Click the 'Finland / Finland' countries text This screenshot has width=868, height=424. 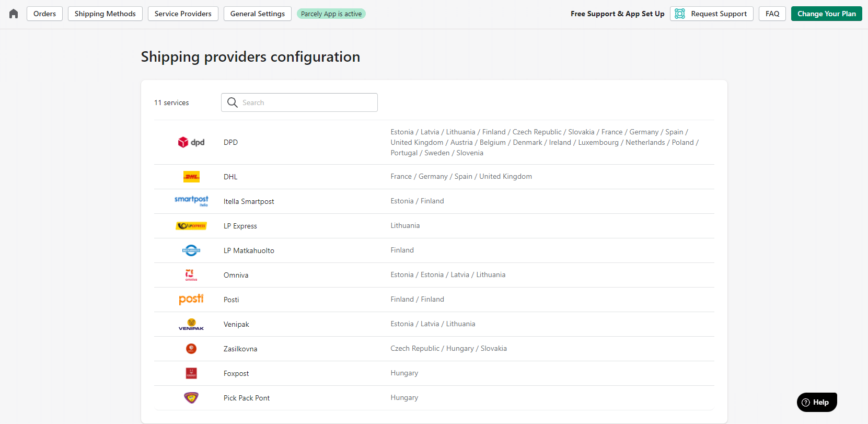coord(418,299)
